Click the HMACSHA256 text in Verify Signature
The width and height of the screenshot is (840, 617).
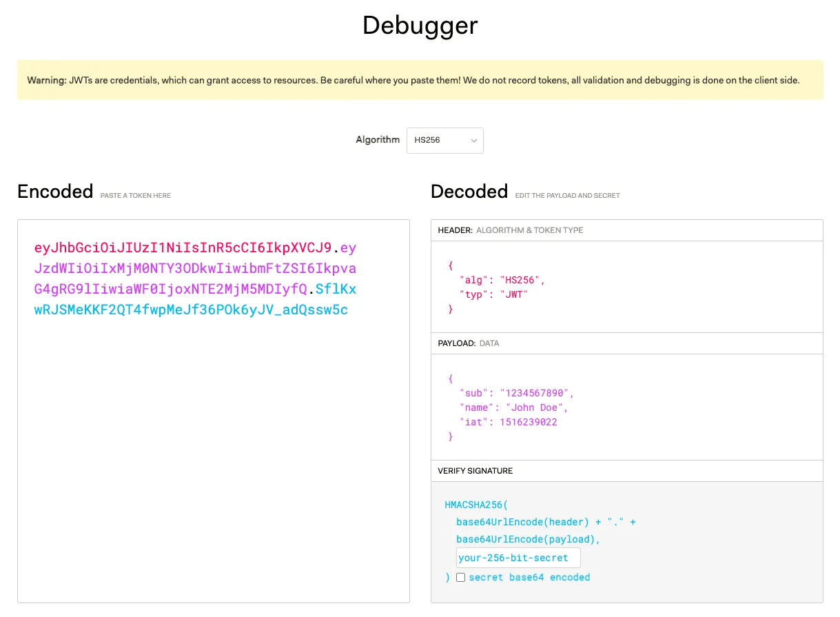coord(475,505)
